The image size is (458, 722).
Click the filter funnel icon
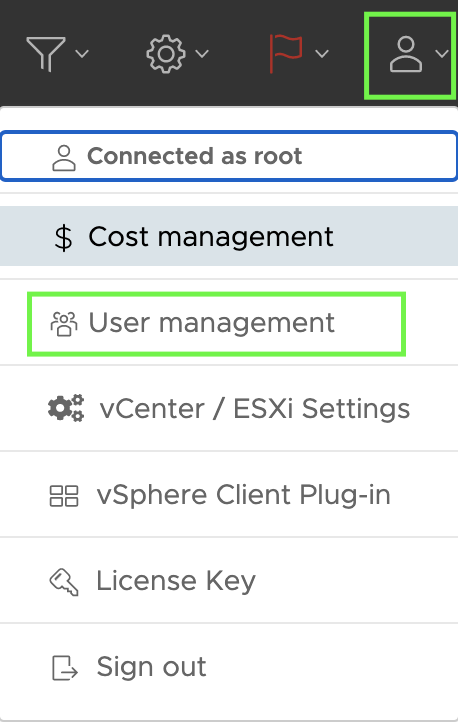point(46,54)
